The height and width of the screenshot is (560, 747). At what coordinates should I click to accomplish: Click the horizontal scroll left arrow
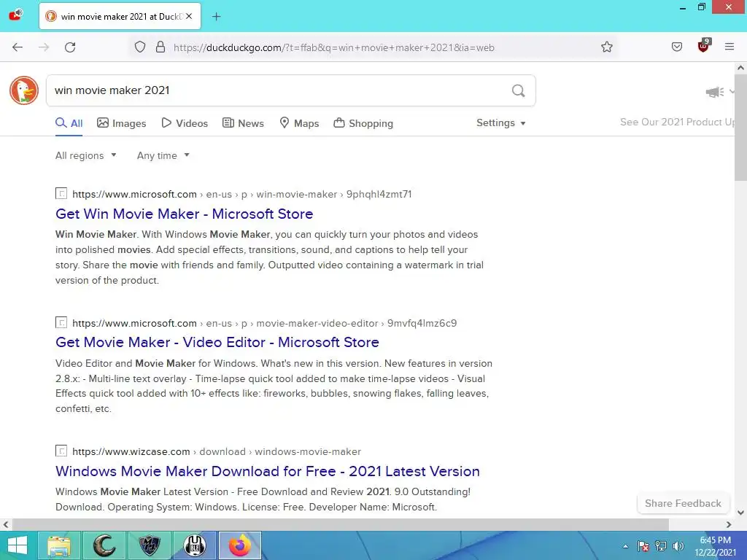pos(6,524)
